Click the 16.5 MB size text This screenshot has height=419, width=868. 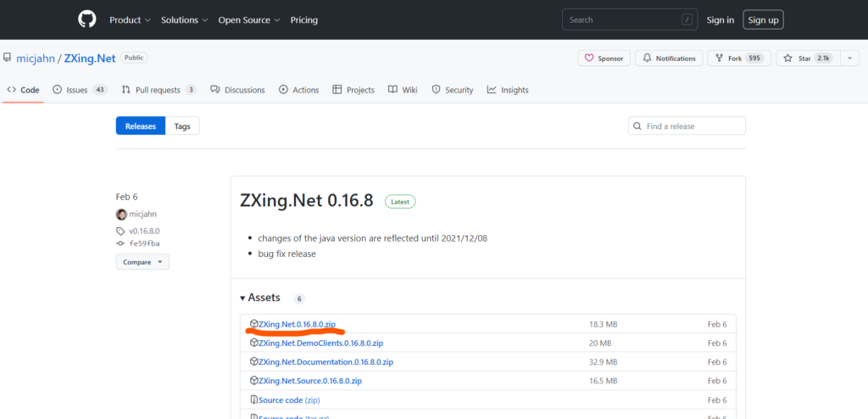(603, 381)
